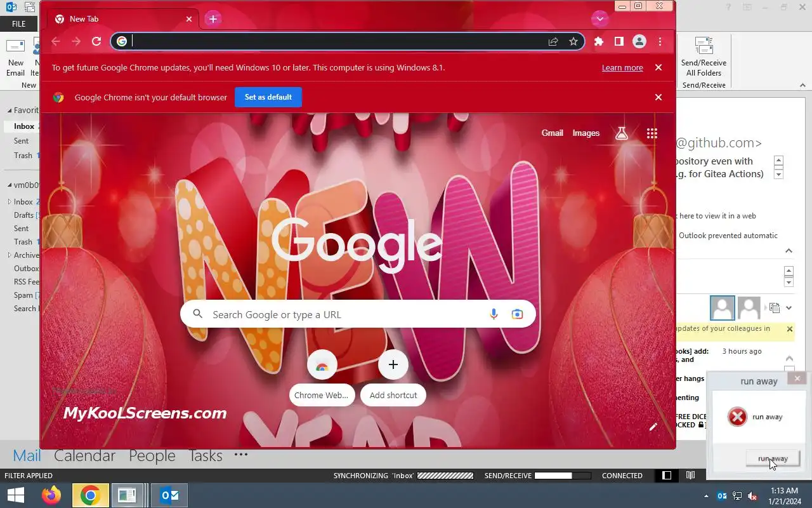The height and width of the screenshot is (508, 812).
Task: Open the Spam folder
Action: [x=23, y=295]
